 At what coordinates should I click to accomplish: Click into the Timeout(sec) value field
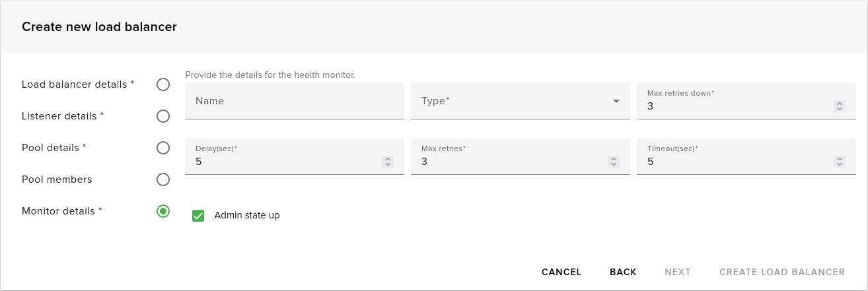pos(737,161)
